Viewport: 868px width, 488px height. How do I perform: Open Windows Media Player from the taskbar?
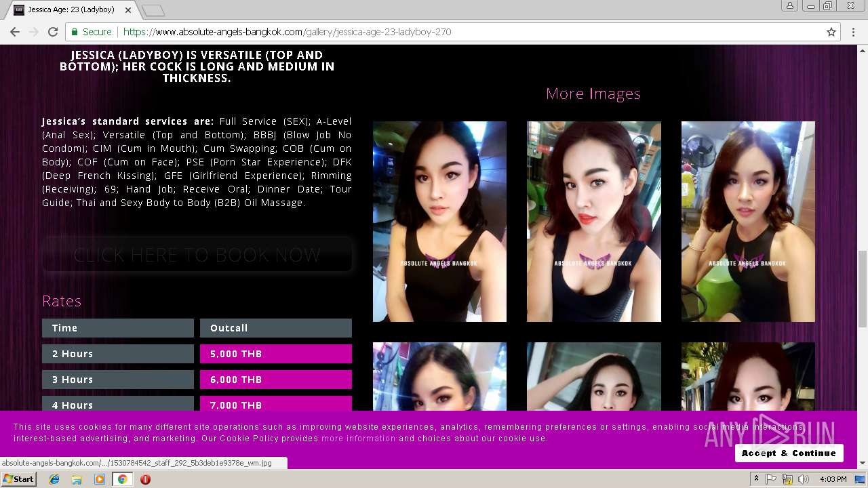[100, 479]
